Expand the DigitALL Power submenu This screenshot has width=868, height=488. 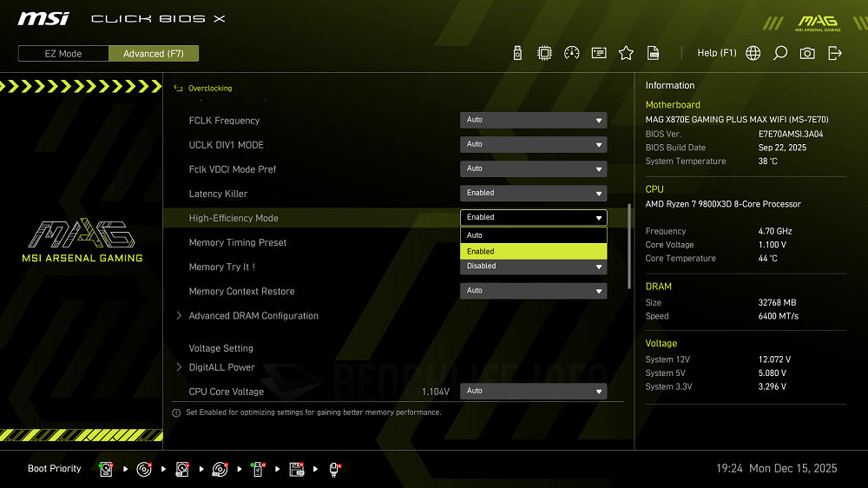tap(221, 367)
